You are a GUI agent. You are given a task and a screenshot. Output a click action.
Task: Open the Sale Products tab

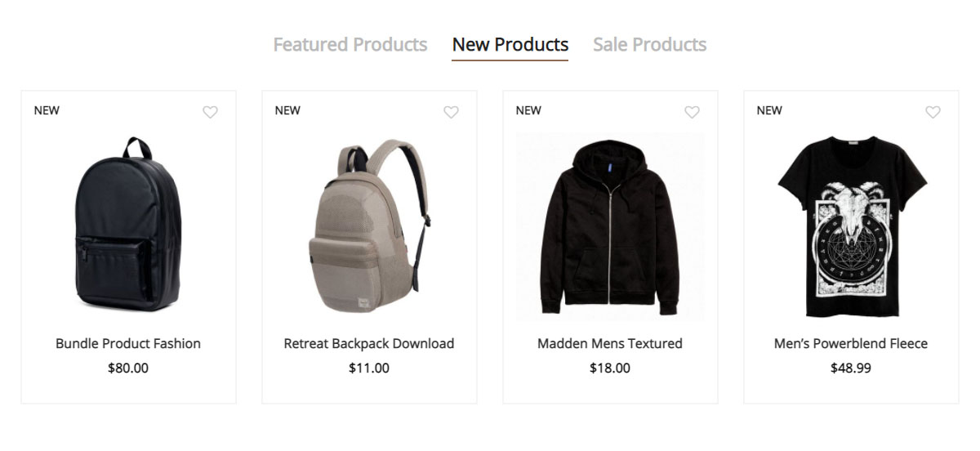(649, 44)
